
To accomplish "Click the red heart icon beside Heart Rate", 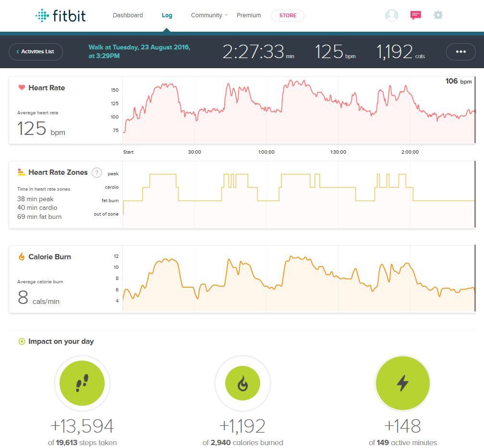I will pyautogui.click(x=22, y=88).
